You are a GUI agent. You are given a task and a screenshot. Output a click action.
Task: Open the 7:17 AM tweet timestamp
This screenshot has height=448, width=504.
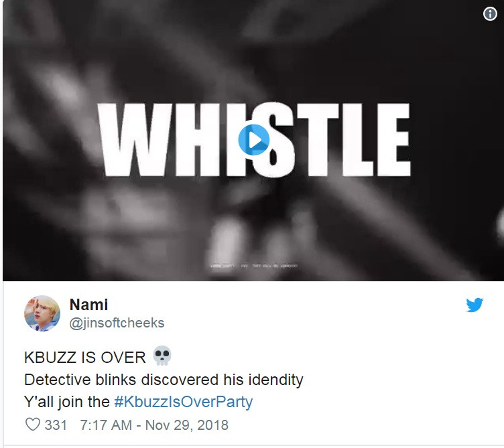coord(106,425)
